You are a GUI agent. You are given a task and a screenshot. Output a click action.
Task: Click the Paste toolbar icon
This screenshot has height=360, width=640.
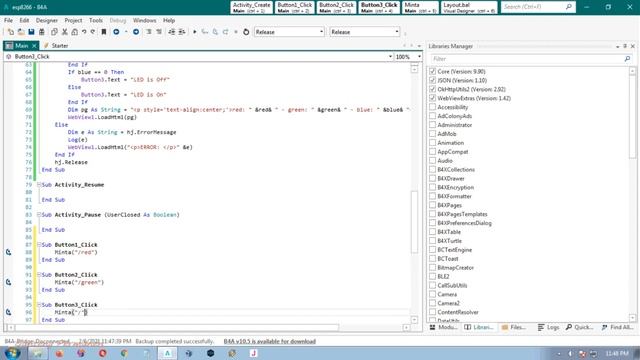pyautogui.click(x=74, y=32)
